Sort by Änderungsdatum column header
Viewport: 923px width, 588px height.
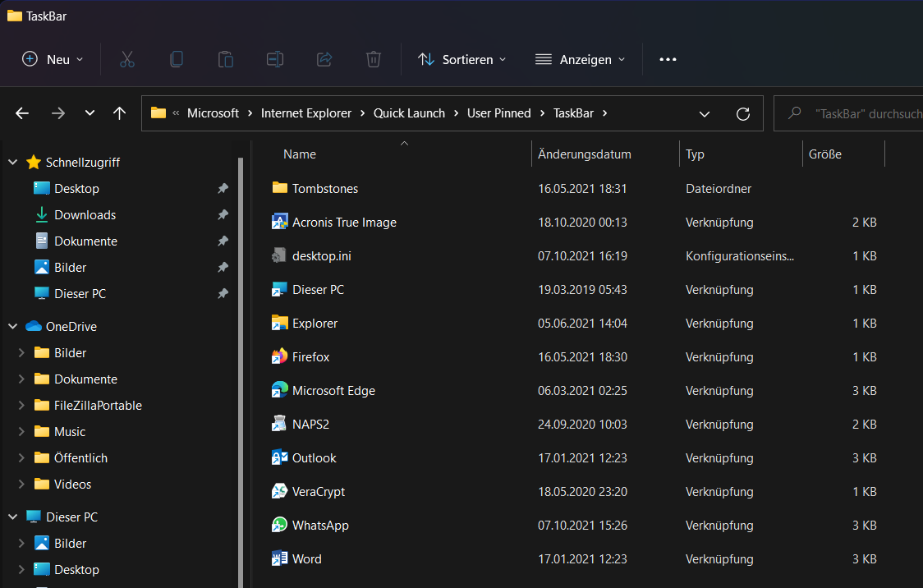coord(585,154)
